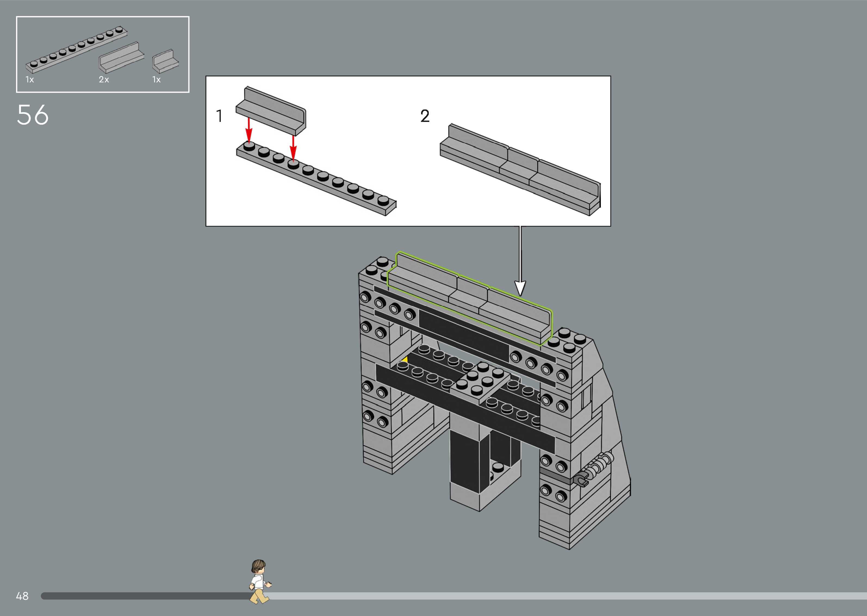Click the small corner panel marked 1x
The width and height of the screenshot is (867, 616).
click(x=165, y=61)
